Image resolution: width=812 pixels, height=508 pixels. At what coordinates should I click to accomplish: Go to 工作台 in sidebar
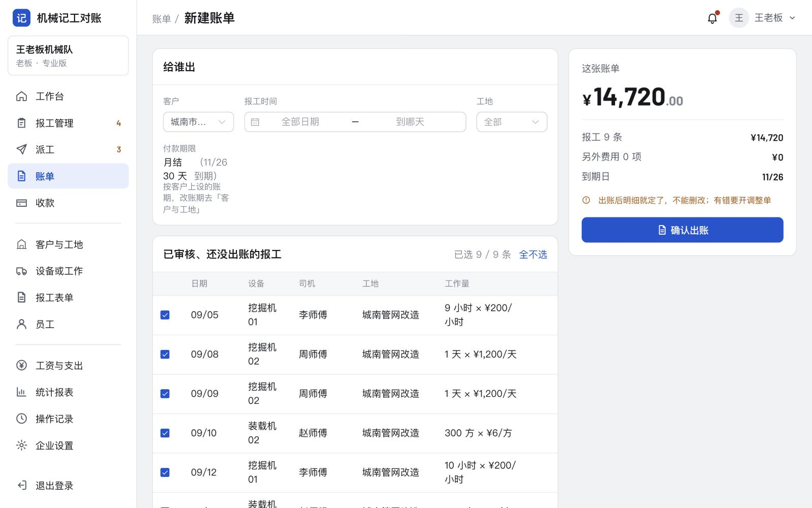68,96
